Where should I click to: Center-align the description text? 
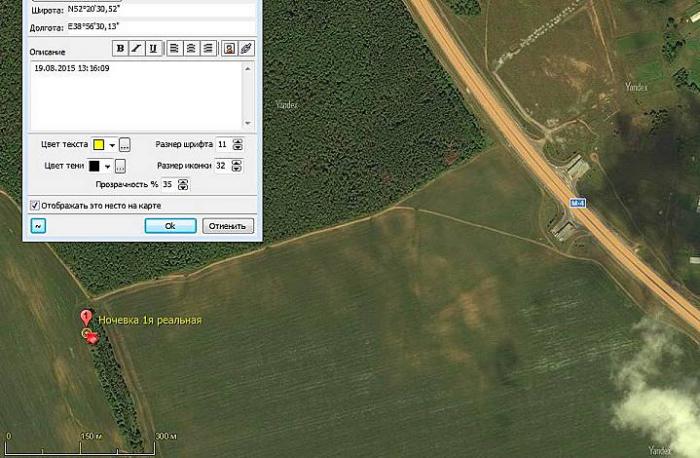click(x=190, y=48)
